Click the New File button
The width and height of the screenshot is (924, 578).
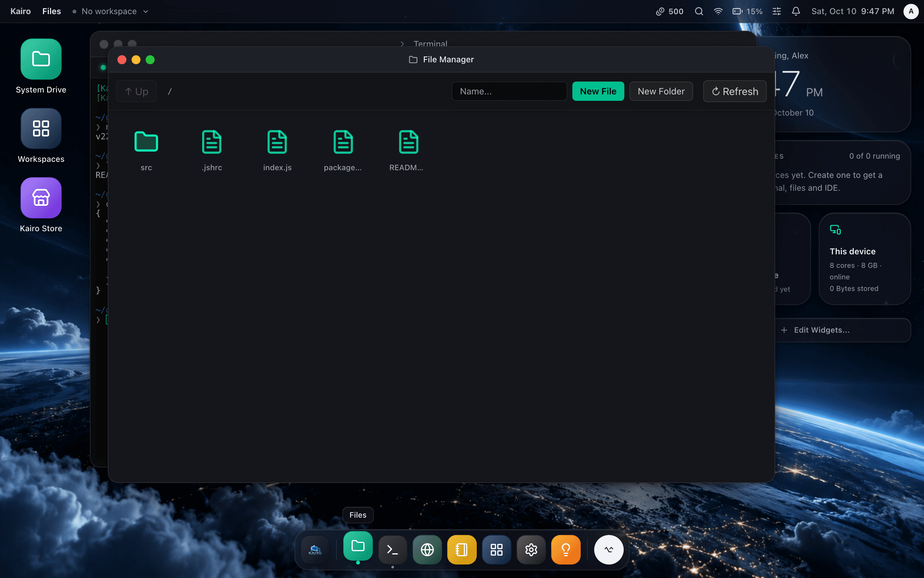(x=598, y=91)
